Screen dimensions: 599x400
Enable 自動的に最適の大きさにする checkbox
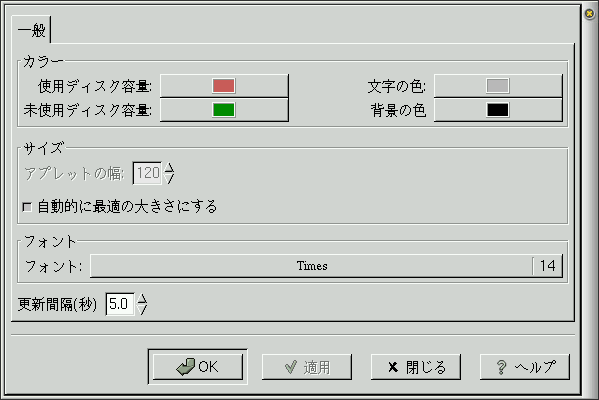(x=27, y=207)
